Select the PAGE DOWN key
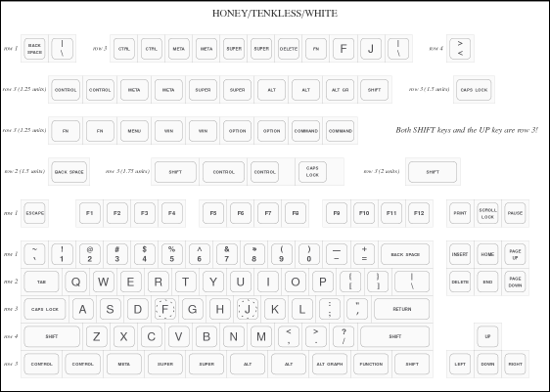This screenshot has height=392, width=550. [x=515, y=282]
